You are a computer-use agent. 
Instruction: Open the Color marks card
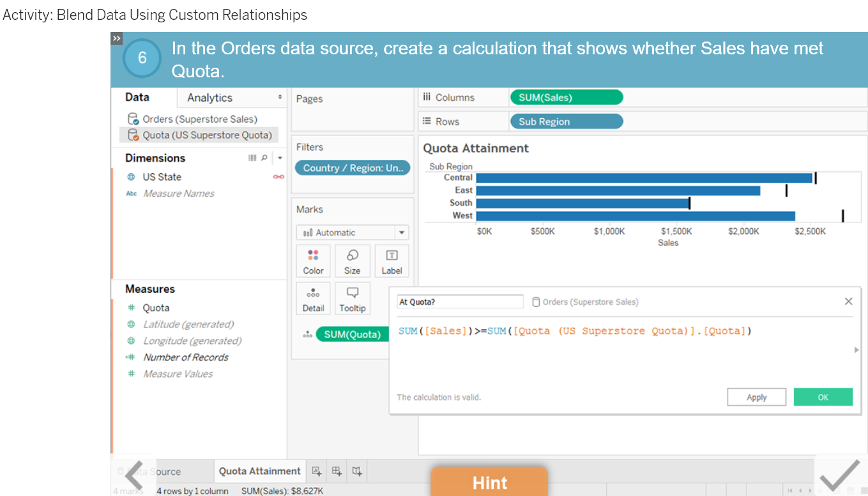[313, 261]
